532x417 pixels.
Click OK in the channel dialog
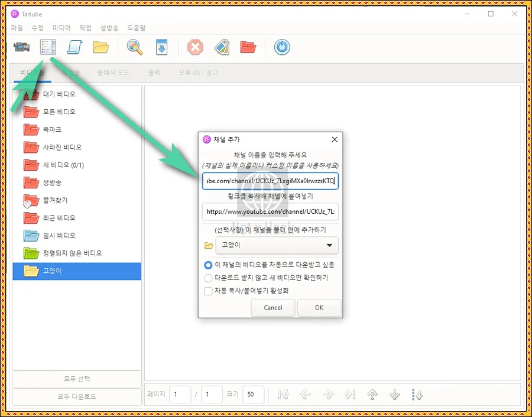[x=319, y=307]
